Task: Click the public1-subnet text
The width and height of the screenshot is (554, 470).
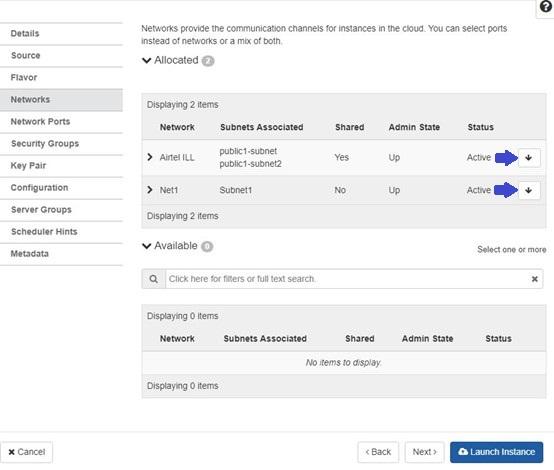Action: [x=248, y=151]
